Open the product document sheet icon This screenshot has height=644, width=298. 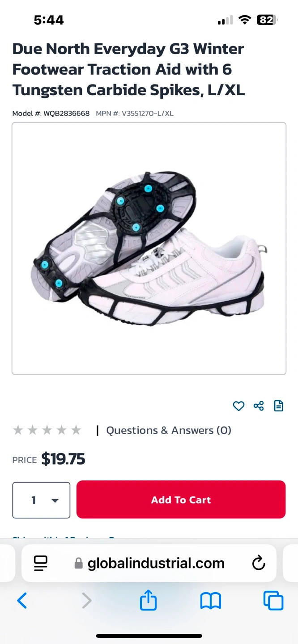tap(278, 406)
